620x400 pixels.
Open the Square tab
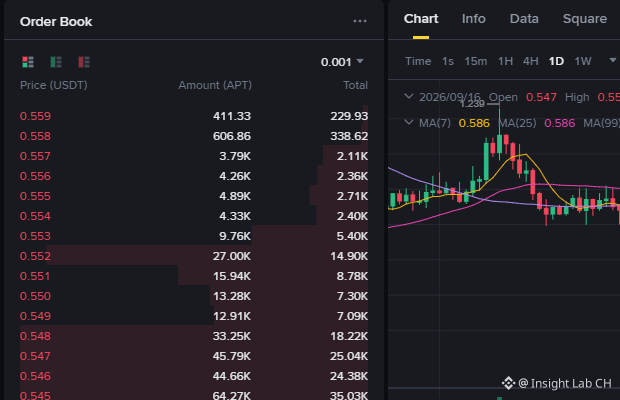coord(585,19)
